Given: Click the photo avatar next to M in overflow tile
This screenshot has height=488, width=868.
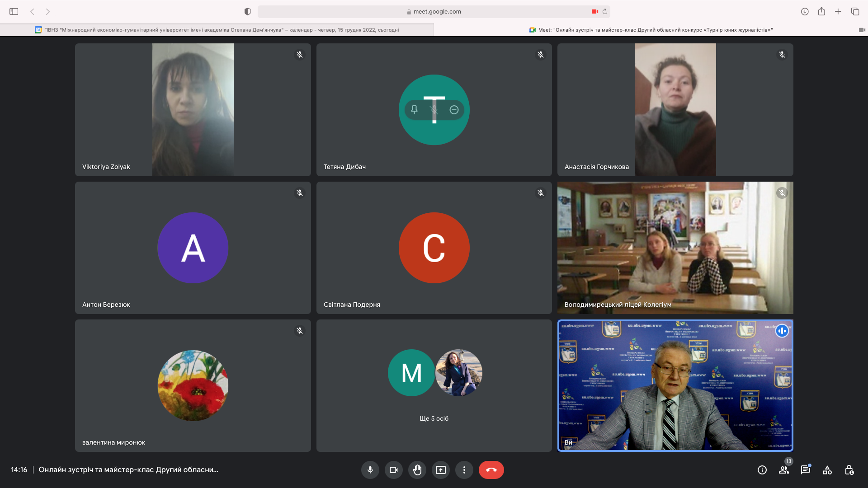Looking at the screenshot, I should [x=458, y=373].
